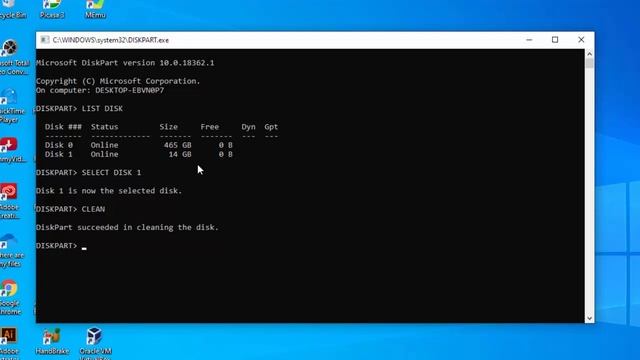Click the window title text C:\WINDOWS\system32\DISKPART.exe
640x360 pixels.
[x=111, y=40]
